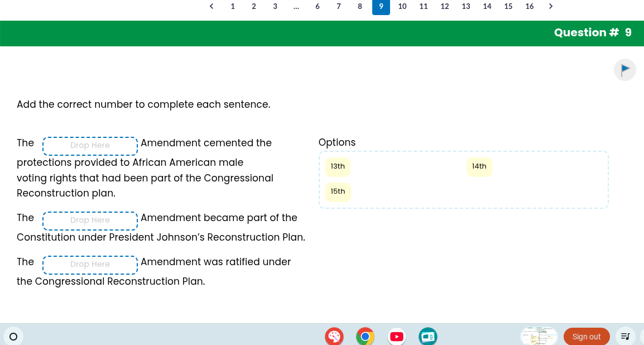The width and height of the screenshot is (644, 345).
Task: Click the ellipsis in the page navigation
Action: 296,6
